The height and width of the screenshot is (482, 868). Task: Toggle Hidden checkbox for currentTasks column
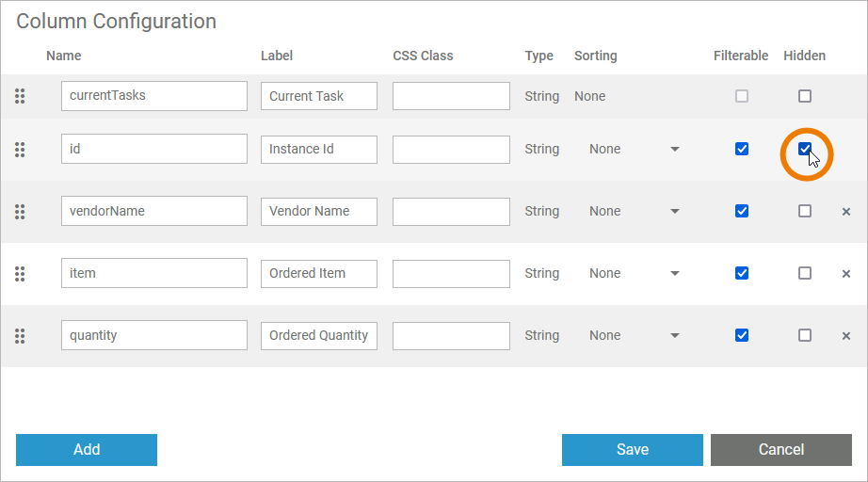pyautogui.click(x=804, y=96)
